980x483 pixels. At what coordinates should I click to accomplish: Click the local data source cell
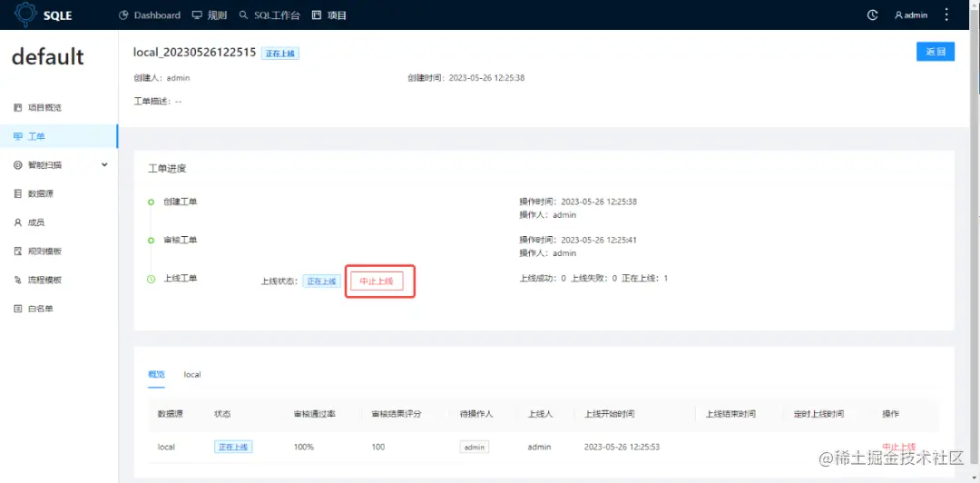pyautogui.click(x=166, y=447)
